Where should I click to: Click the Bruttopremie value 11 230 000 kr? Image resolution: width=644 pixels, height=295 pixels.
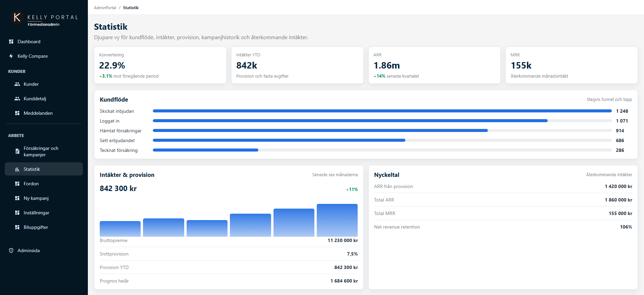point(342,240)
